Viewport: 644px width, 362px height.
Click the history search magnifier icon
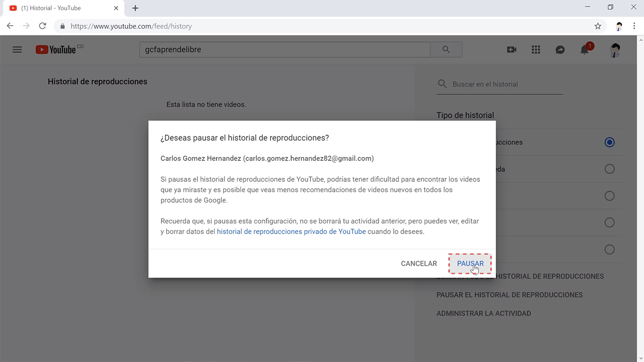click(x=442, y=84)
